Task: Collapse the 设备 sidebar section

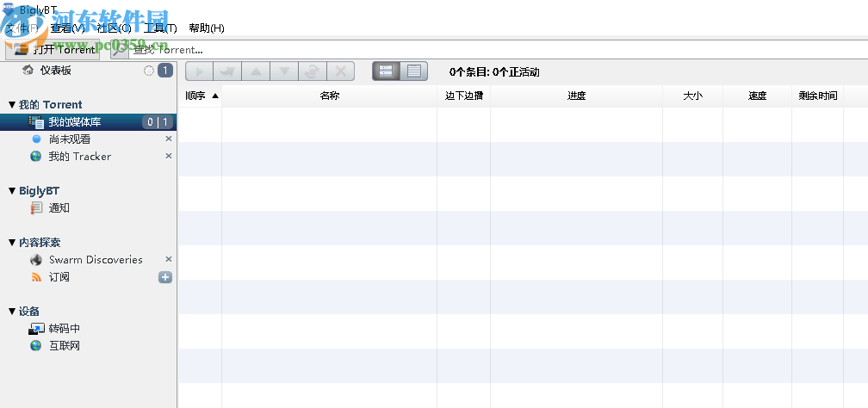Action: 12,311
